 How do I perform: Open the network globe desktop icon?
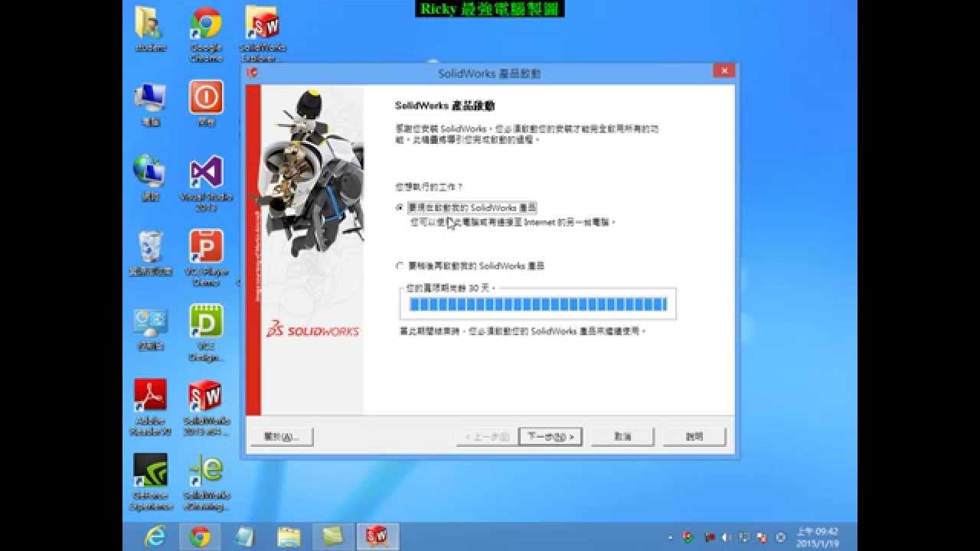(x=150, y=178)
